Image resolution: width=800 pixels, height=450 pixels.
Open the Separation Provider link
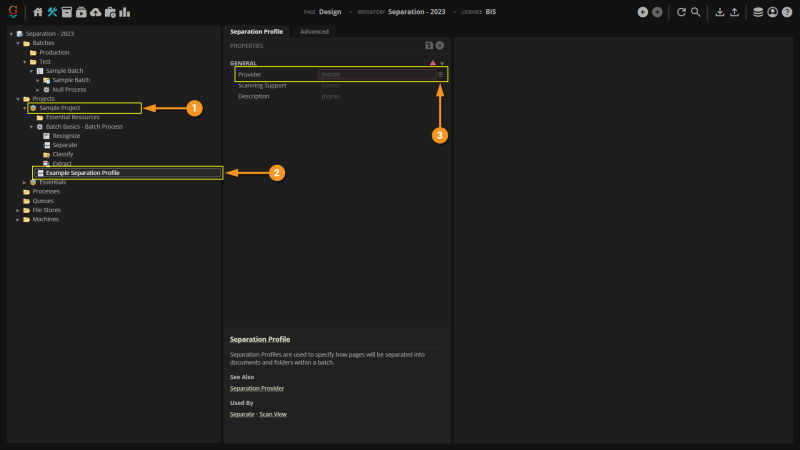(256, 388)
